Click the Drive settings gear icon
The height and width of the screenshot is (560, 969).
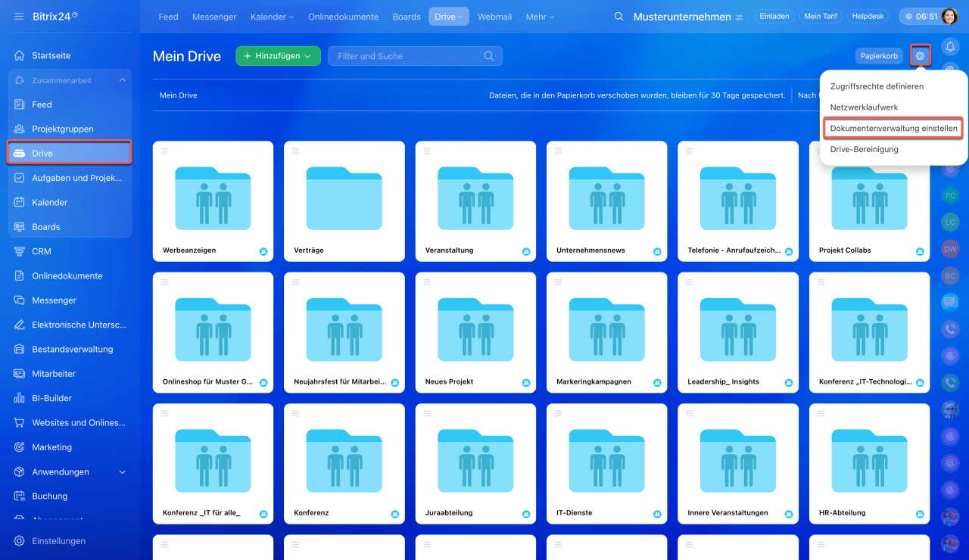920,56
